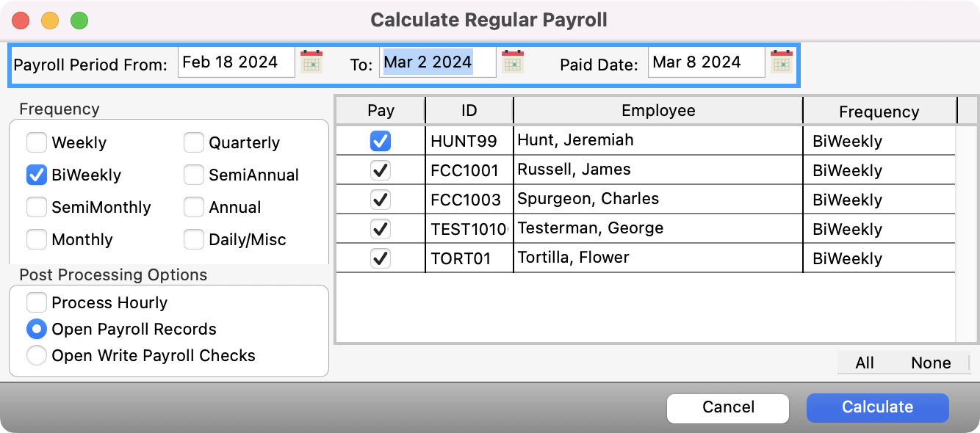The height and width of the screenshot is (433, 980).
Task: Uncheck the BiWeekly frequency checkbox
Action: (37, 175)
